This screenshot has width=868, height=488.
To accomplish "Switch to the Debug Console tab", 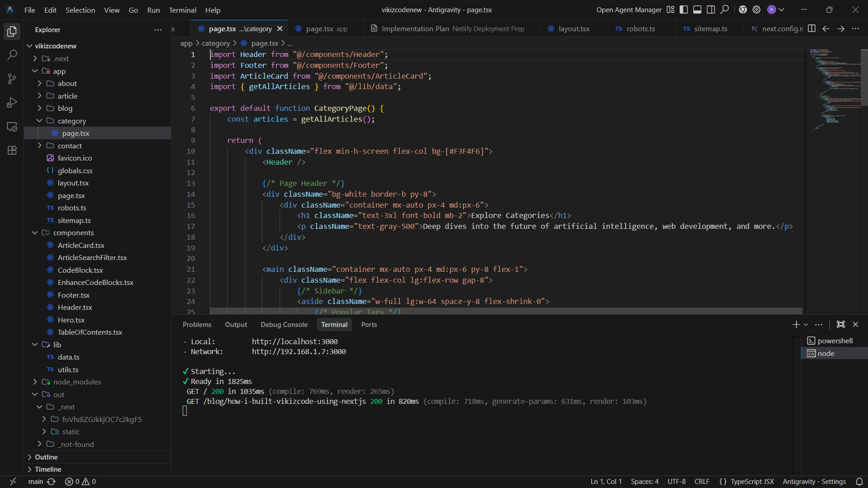I will pyautogui.click(x=284, y=324).
